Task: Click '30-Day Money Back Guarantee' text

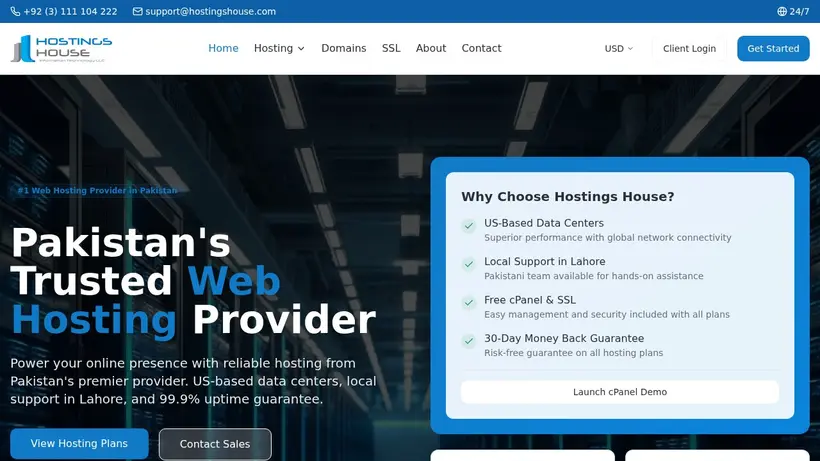Action: (564, 338)
